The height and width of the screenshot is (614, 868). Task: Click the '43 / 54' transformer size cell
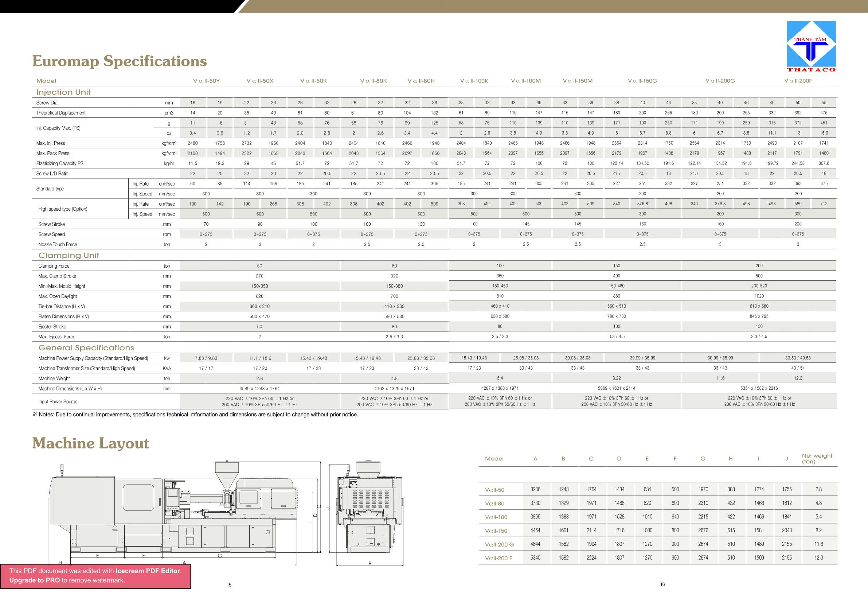click(x=798, y=368)
